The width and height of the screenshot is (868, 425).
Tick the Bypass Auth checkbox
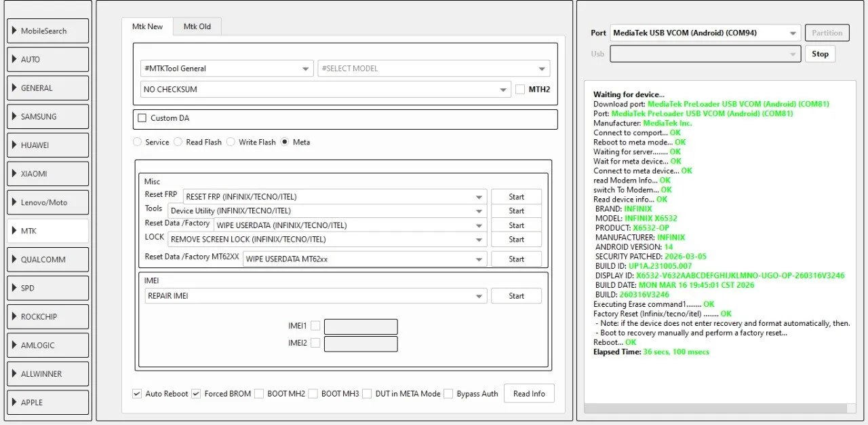tap(448, 394)
